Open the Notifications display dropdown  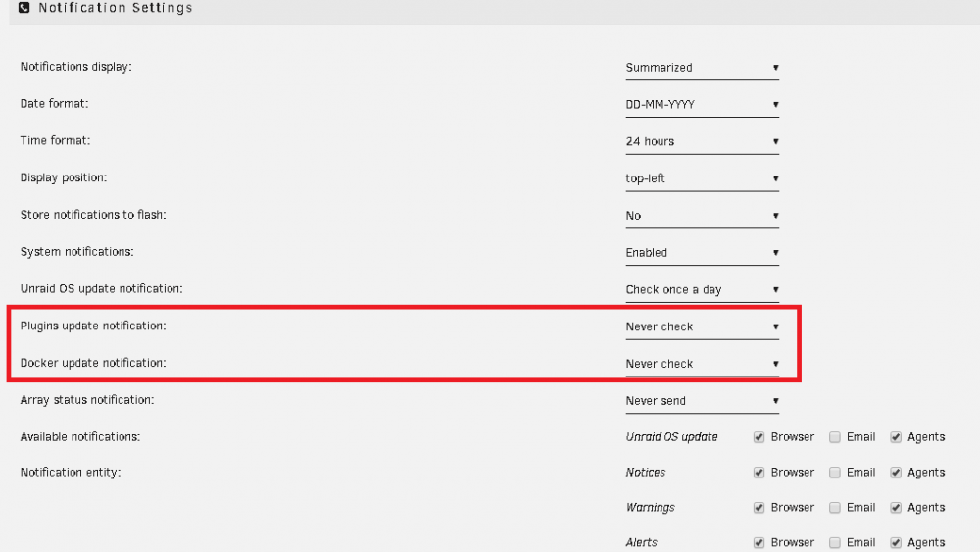point(702,68)
